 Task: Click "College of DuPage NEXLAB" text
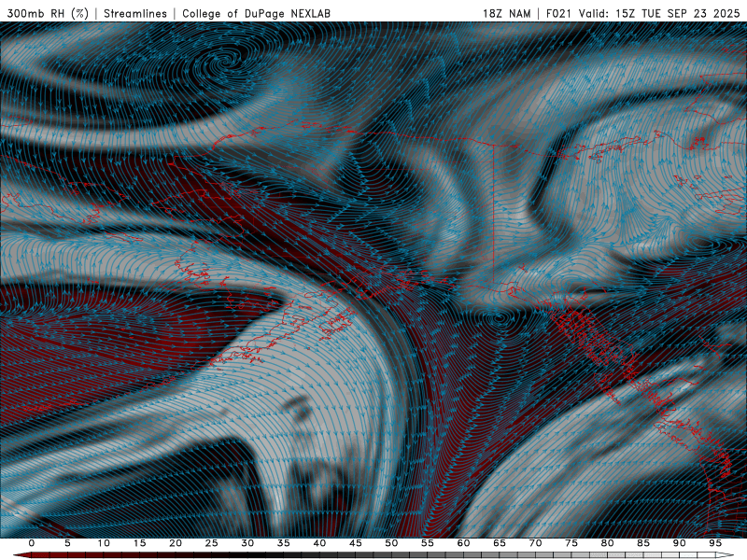tap(256, 13)
